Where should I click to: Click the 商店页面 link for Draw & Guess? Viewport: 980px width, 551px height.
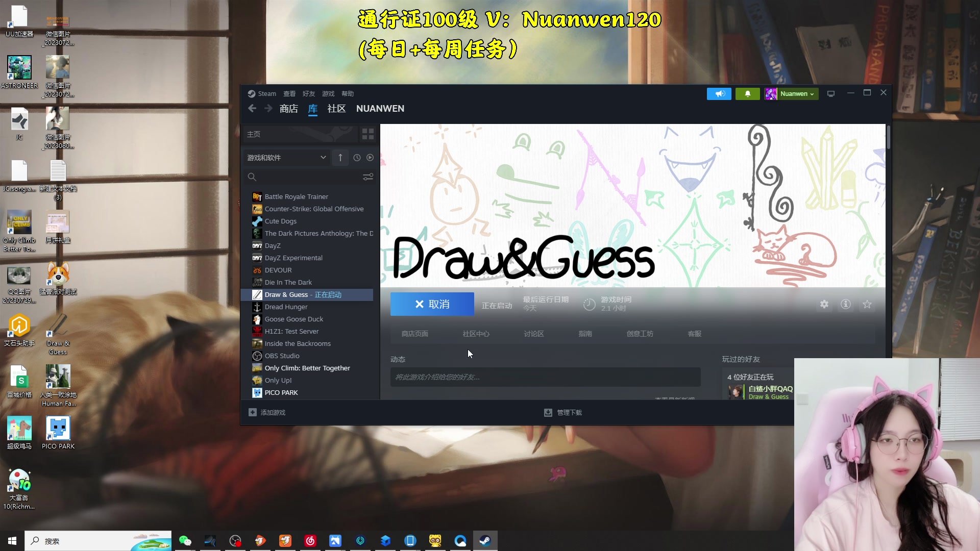coord(414,334)
